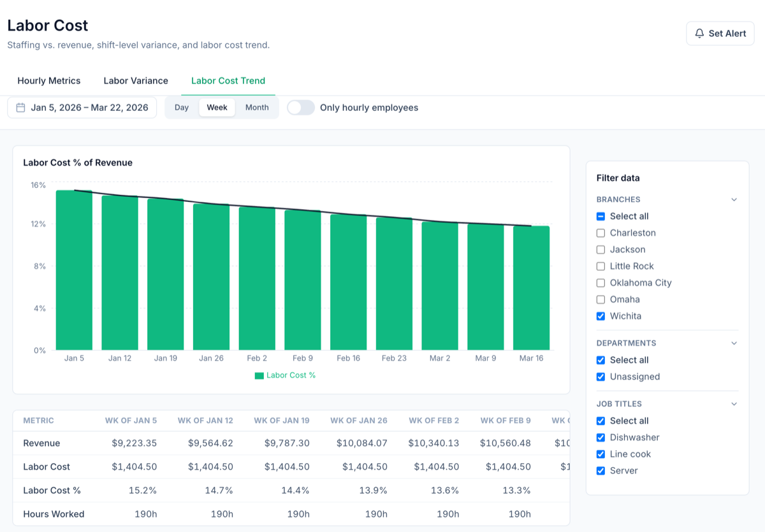This screenshot has height=532, width=765.
Task: Click the Set Alert button
Action: (x=720, y=33)
